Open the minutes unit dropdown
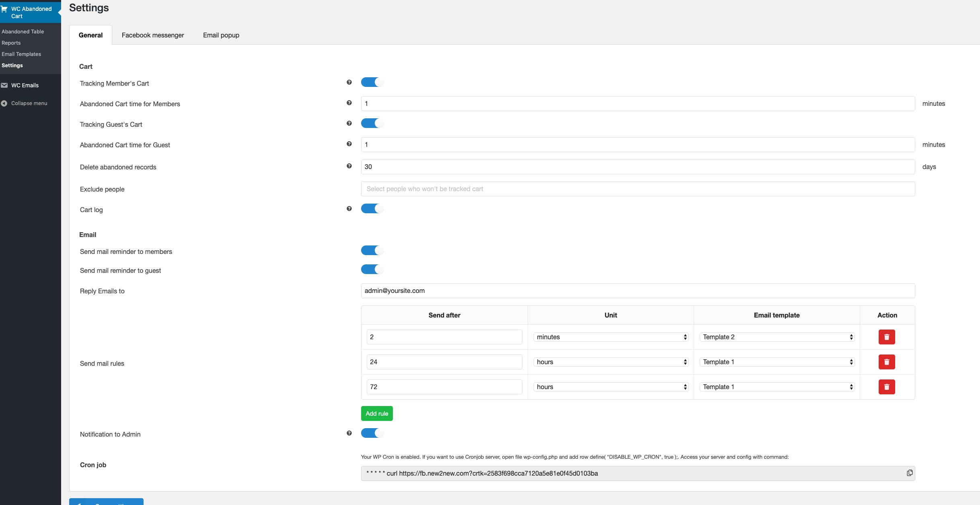 610,337
